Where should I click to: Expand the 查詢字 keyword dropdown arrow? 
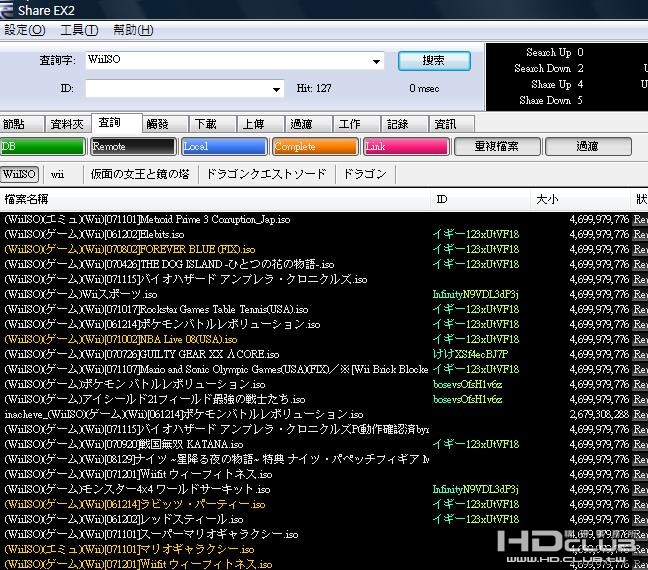(x=376, y=61)
